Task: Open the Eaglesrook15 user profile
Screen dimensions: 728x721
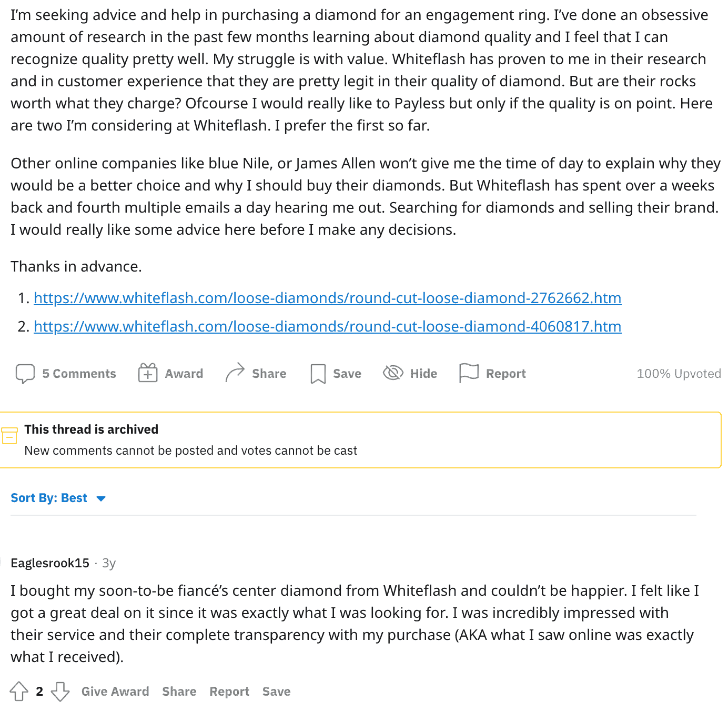Action: (x=50, y=563)
